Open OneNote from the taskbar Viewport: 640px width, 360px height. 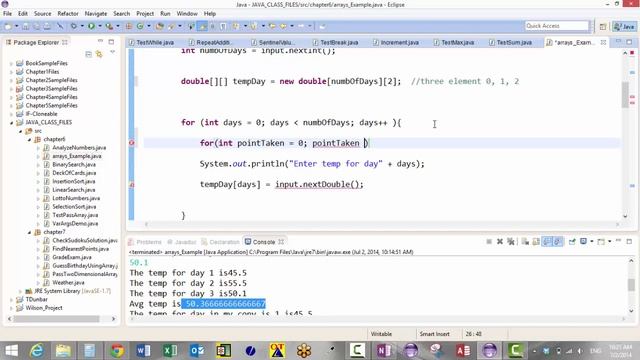[384, 350]
